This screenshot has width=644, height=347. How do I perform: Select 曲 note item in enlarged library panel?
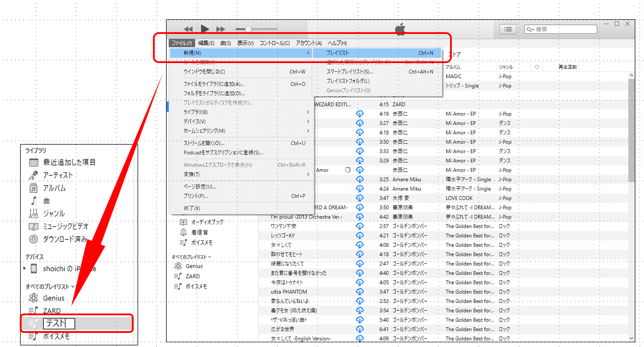pyautogui.click(x=39, y=201)
